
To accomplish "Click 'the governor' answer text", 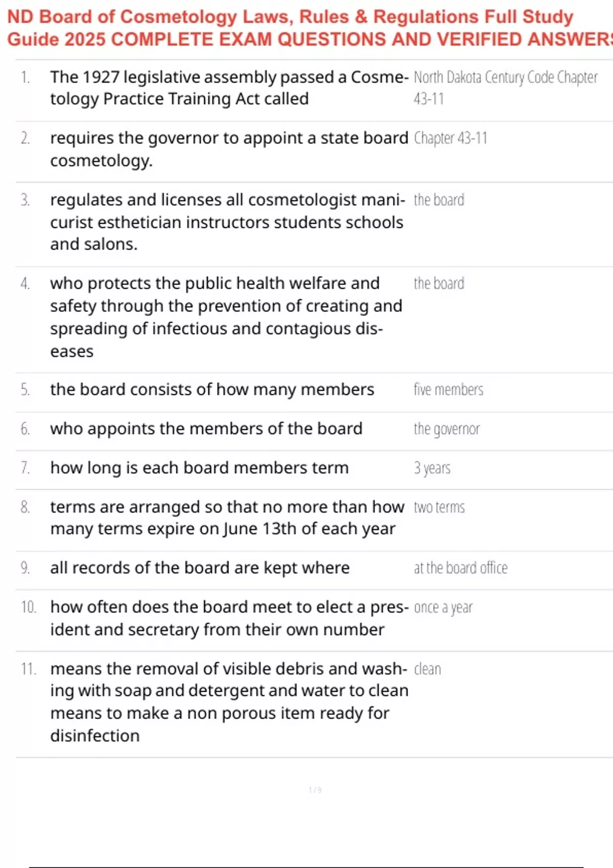I will 446,429.
